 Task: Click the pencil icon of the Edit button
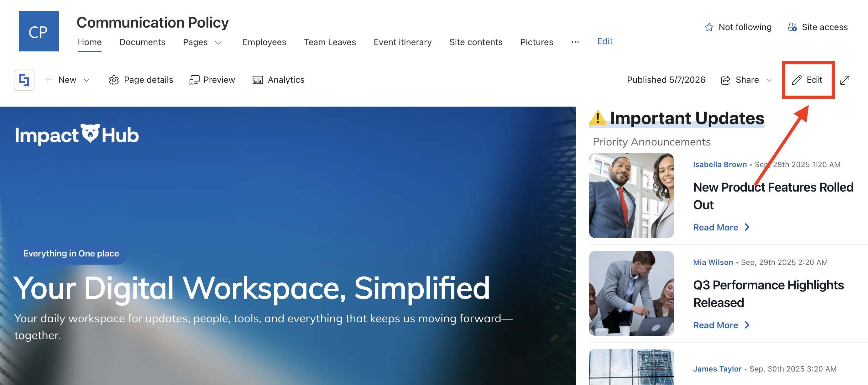796,80
